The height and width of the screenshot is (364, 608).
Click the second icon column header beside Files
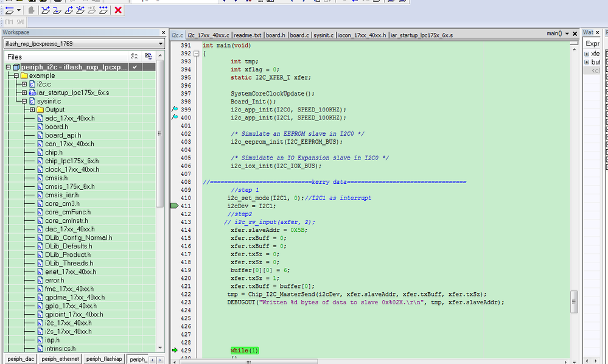point(148,56)
